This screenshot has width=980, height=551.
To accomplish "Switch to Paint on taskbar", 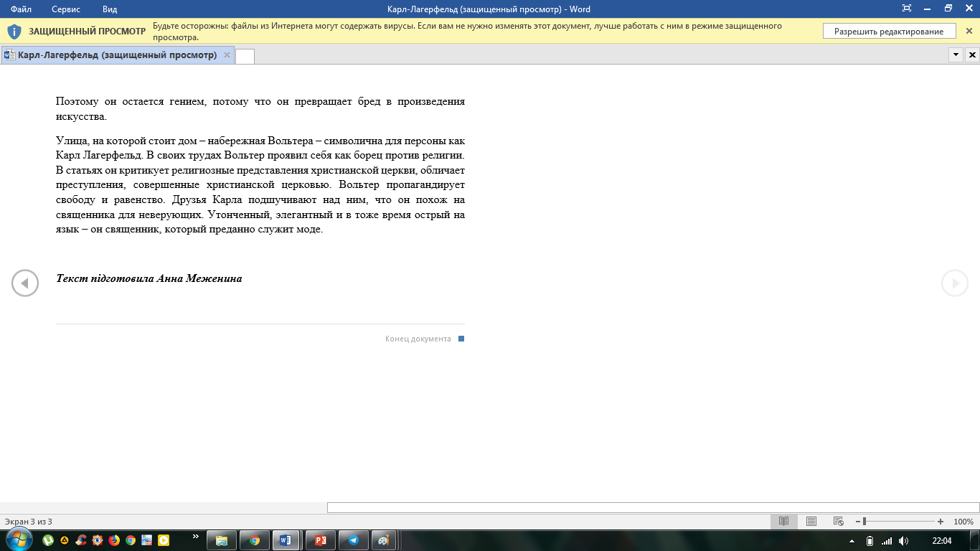I will pyautogui.click(x=384, y=540).
